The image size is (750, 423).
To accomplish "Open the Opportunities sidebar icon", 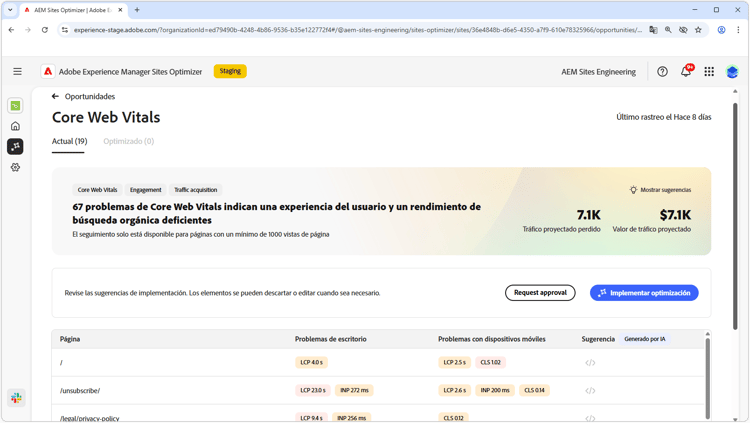I will tap(15, 146).
